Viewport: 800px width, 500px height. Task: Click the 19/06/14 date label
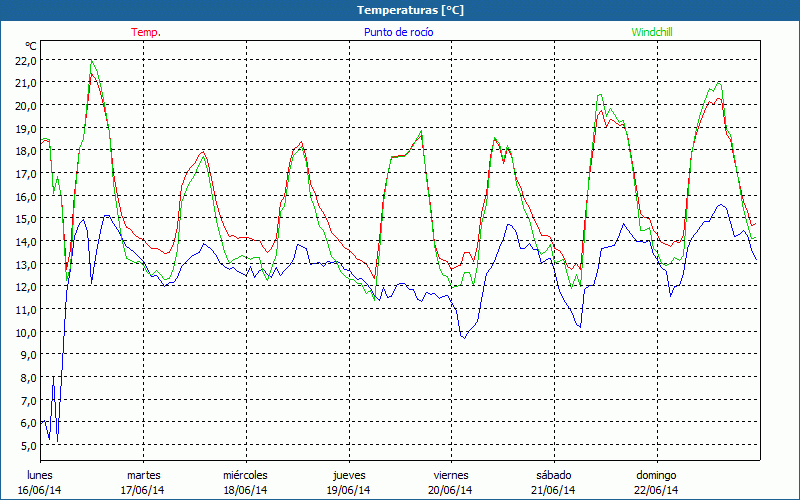point(348,490)
